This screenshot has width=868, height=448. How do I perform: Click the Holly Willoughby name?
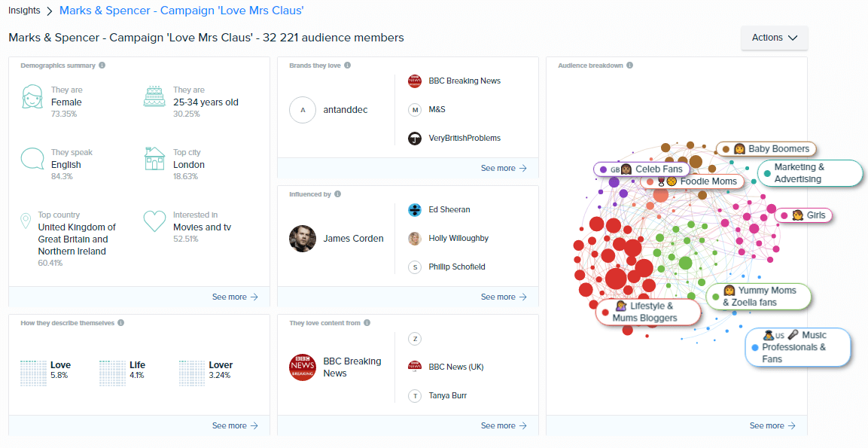(x=458, y=239)
